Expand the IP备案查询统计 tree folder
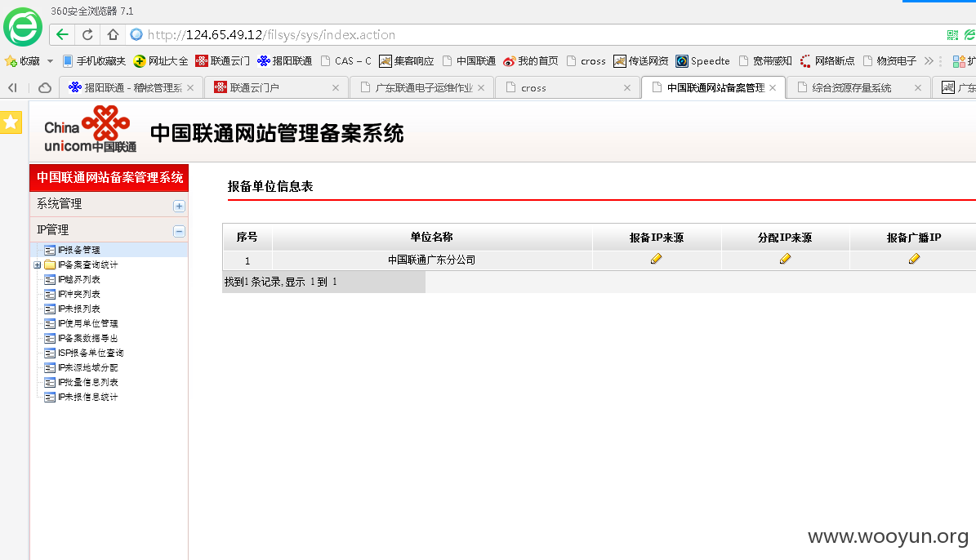The image size is (976, 560). (38, 265)
